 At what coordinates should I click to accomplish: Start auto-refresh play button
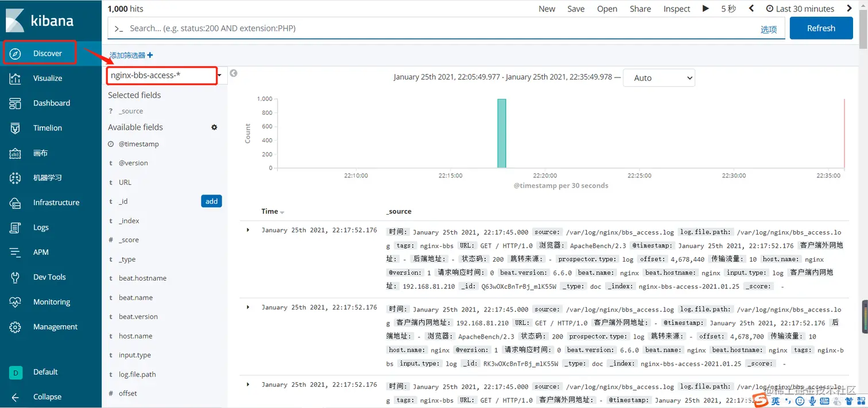[706, 9]
